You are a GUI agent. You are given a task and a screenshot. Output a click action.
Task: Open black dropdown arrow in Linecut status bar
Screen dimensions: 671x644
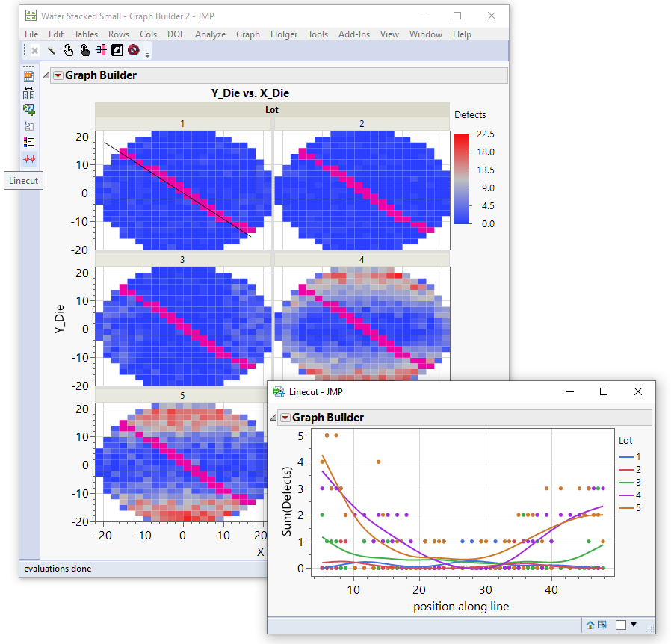coord(634,625)
